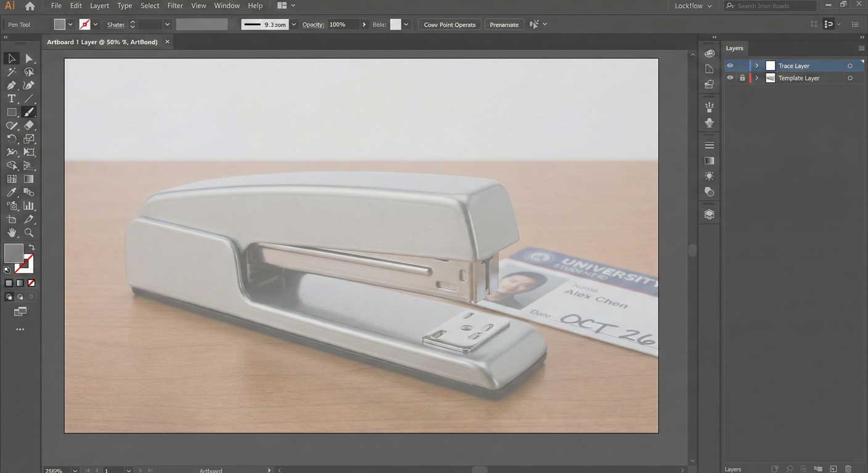Image resolution: width=868 pixels, height=473 pixels.
Task: Click the Home icon
Action: 30,6
